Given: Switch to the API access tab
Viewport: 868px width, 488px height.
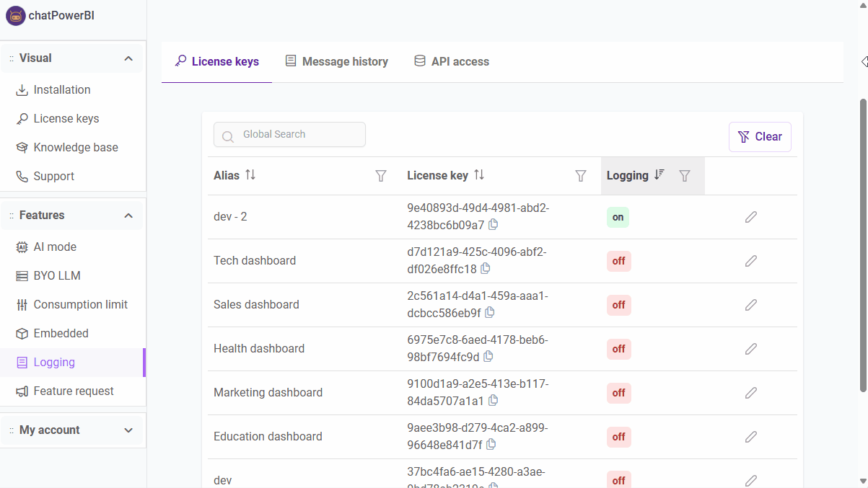Looking at the screenshot, I should pos(452,62).
